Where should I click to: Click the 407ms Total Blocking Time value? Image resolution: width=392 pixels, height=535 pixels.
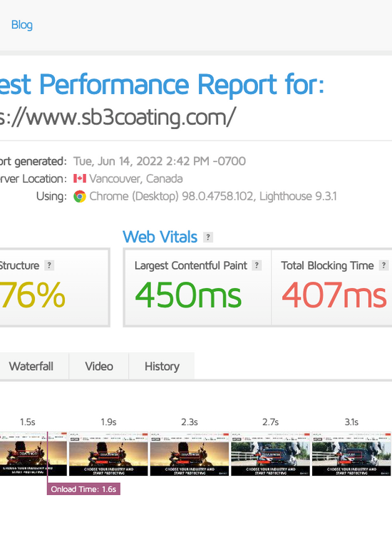[x=334, y=295]
